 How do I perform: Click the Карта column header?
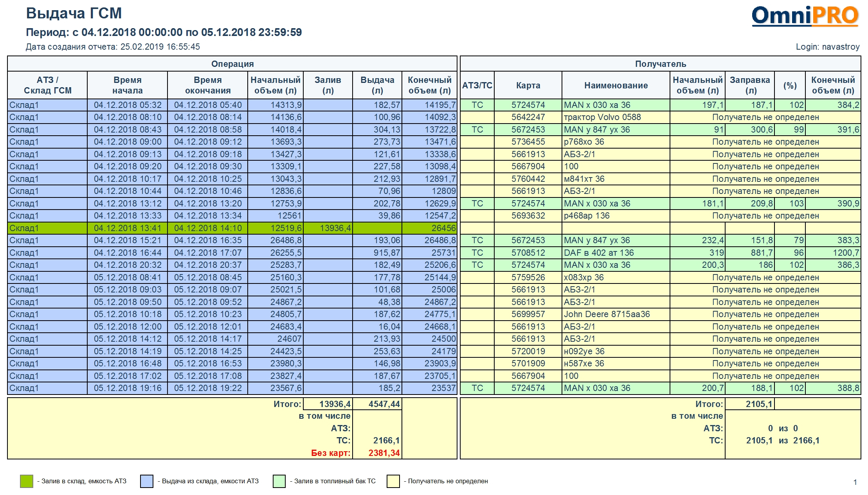pos(528,85)
